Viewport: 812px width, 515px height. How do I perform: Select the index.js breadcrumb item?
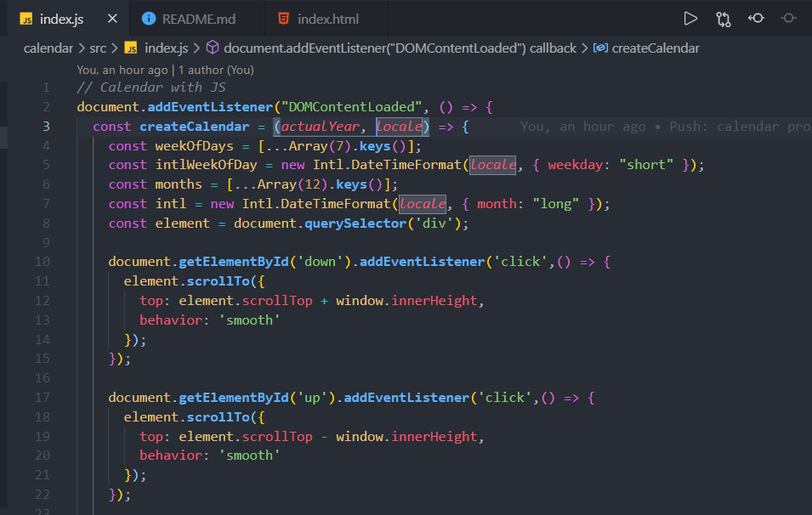click(167, 48)
